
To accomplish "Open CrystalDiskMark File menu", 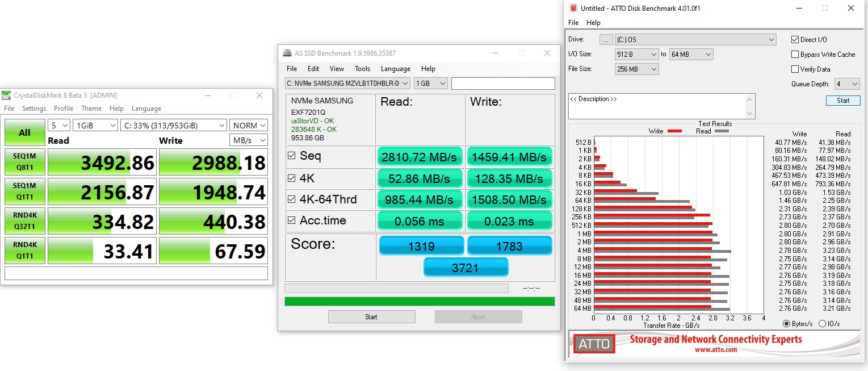I will click(x=9, y=109).
